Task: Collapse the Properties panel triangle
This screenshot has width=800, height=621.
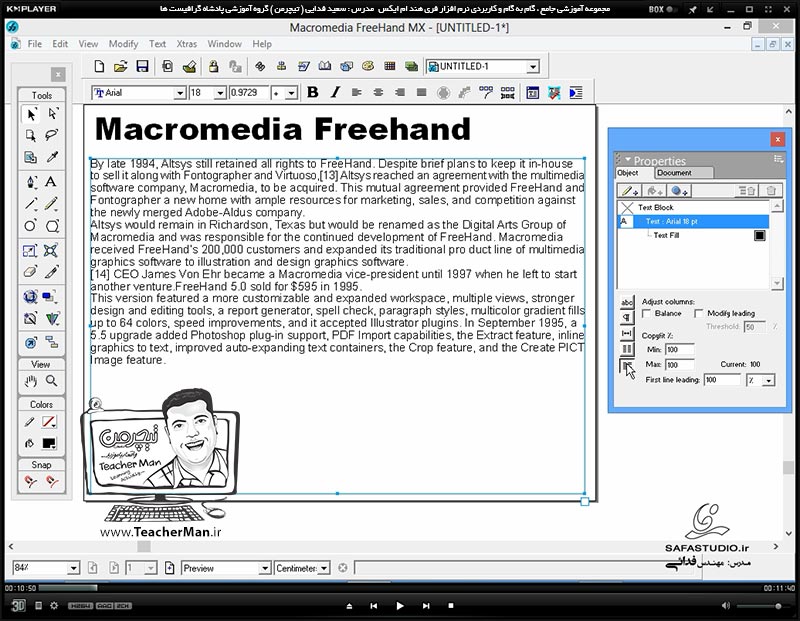Action: [x=628, y=159]
